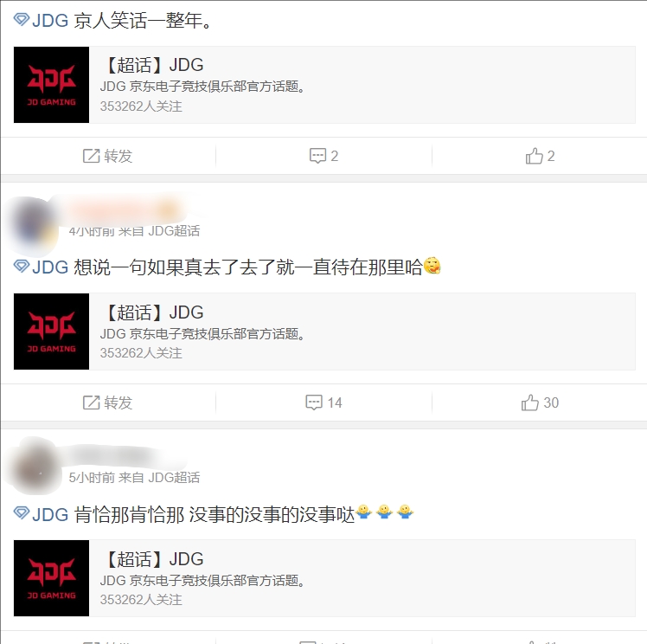Viewport: 647px width, 644px height.
Task: Open the JD Gaming logo thumbnail in third card
Action: 51,578
